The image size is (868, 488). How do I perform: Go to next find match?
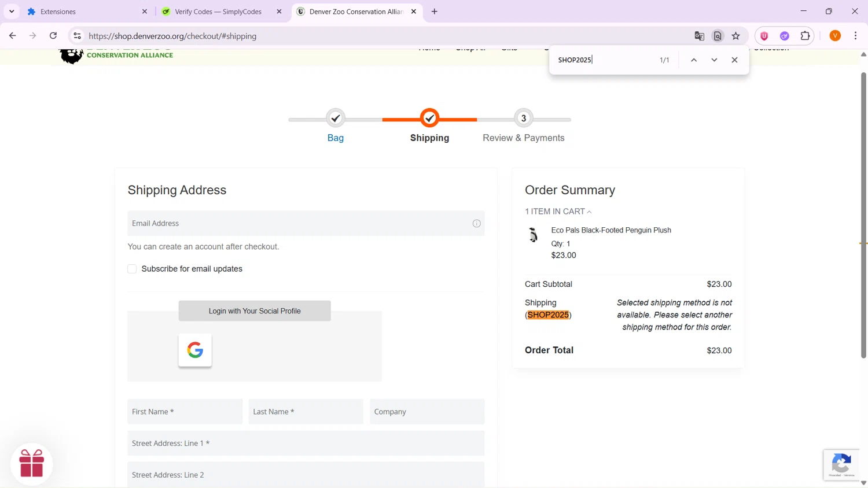(x=714, y=60)
